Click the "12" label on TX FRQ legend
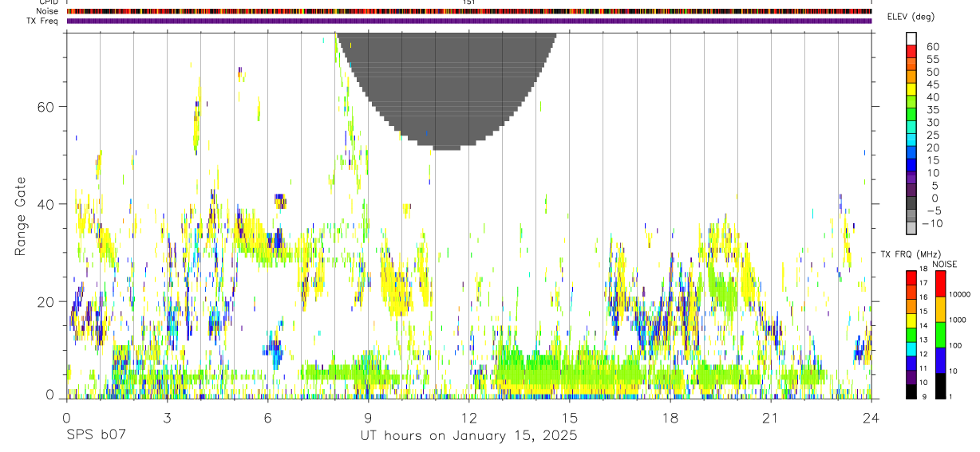 point(923,354)
